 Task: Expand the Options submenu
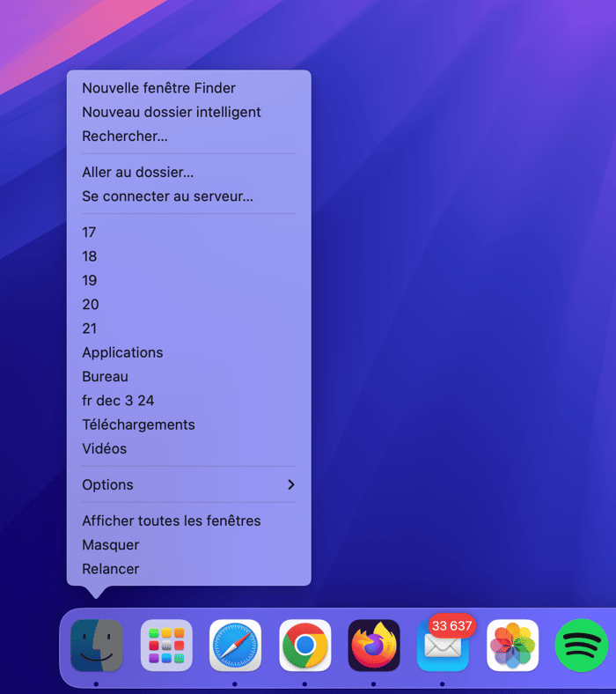coord(189,484)
